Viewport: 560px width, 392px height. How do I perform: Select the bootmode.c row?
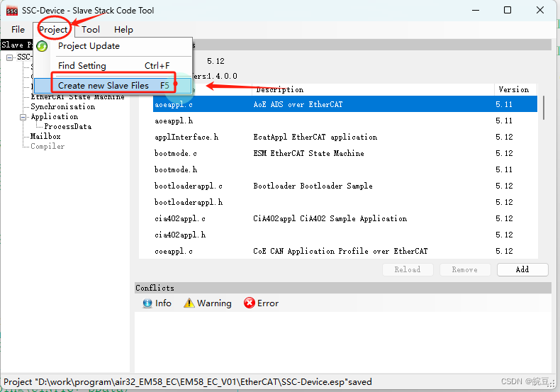345,154
